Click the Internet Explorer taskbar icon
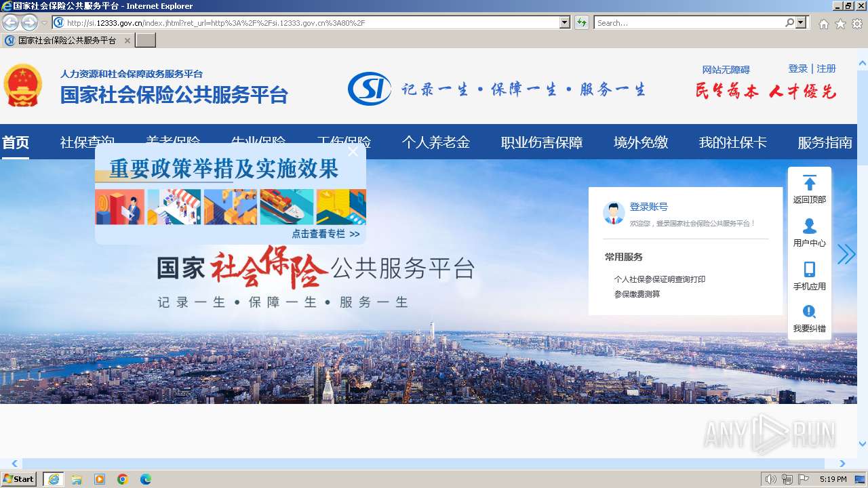This screenshot has width=868, height=488. (x=54, y=479)
